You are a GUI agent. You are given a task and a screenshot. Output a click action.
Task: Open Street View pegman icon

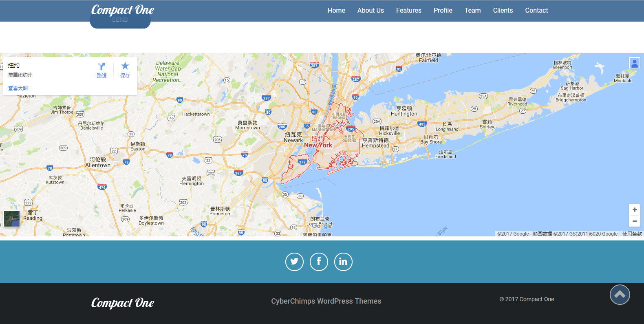[634, 63]
